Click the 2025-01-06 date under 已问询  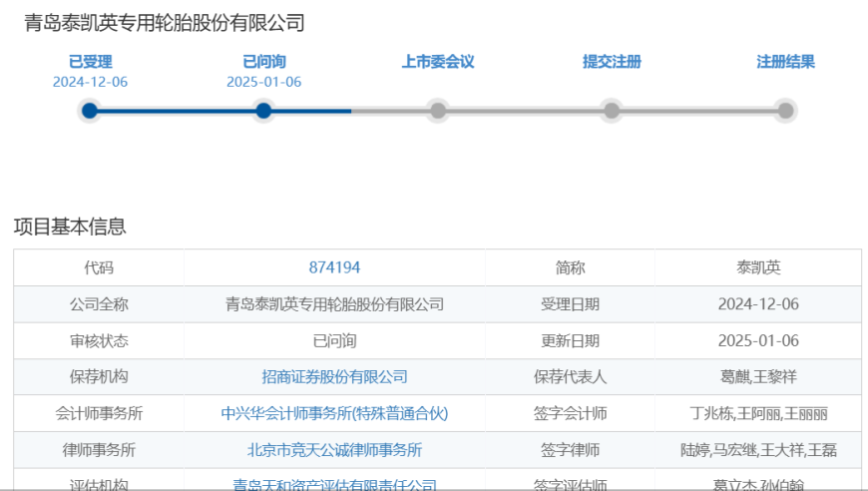click(x=263, y=82)
